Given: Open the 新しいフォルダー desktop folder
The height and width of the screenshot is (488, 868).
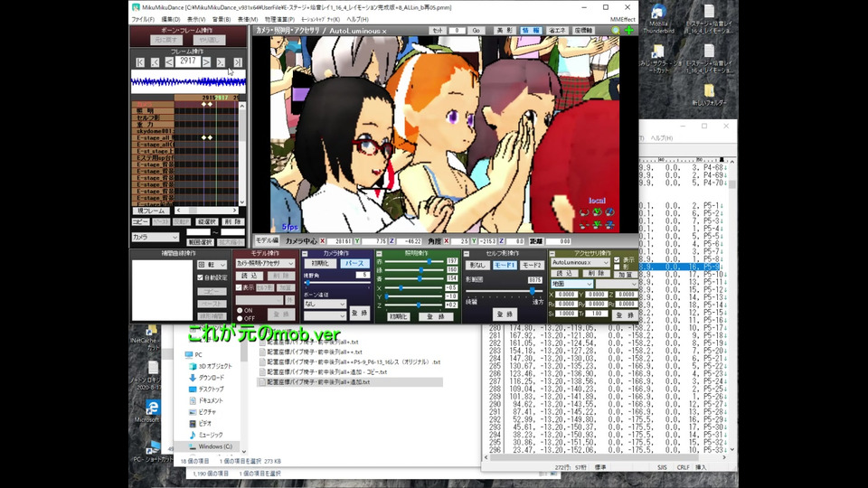Looking at the screenshot, I should (709, 95).
